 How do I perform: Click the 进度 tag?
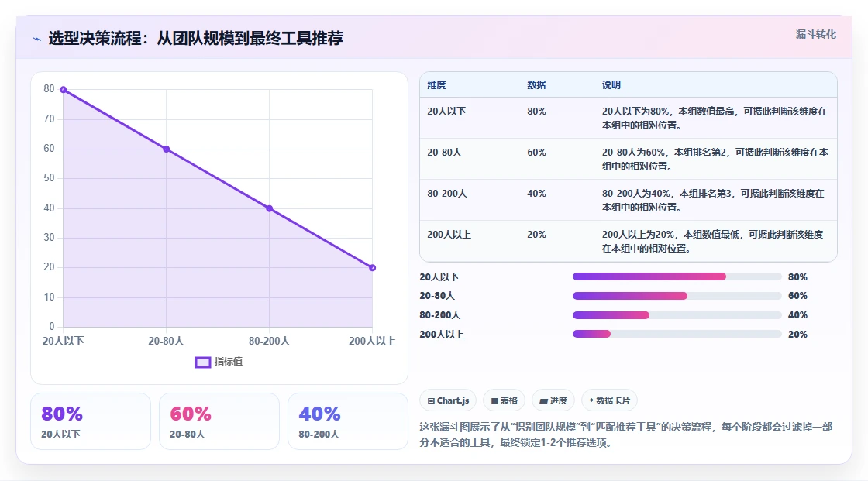[x=553, y=400]
